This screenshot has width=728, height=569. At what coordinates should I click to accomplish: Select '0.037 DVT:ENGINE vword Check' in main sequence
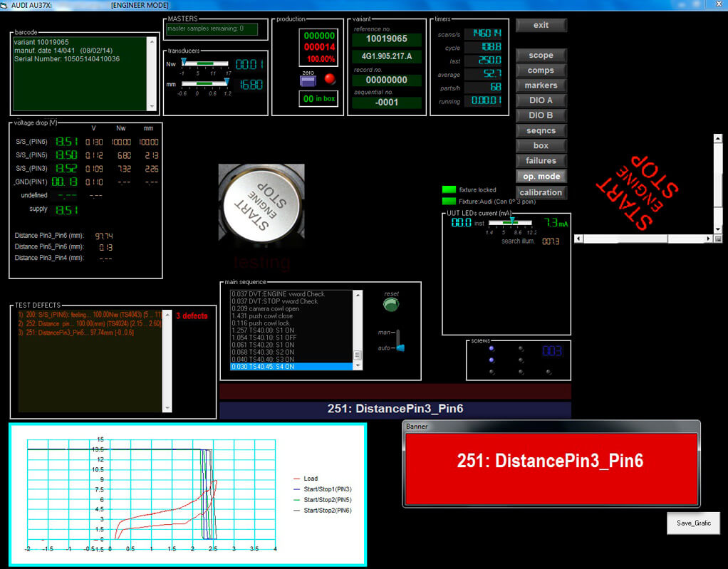pos(291,294)
